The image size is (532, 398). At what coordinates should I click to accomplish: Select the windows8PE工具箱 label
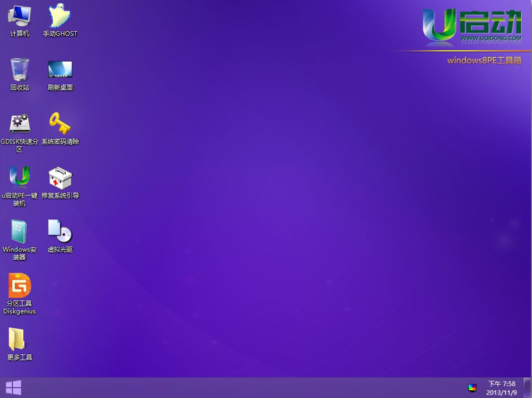click(485, 59)
